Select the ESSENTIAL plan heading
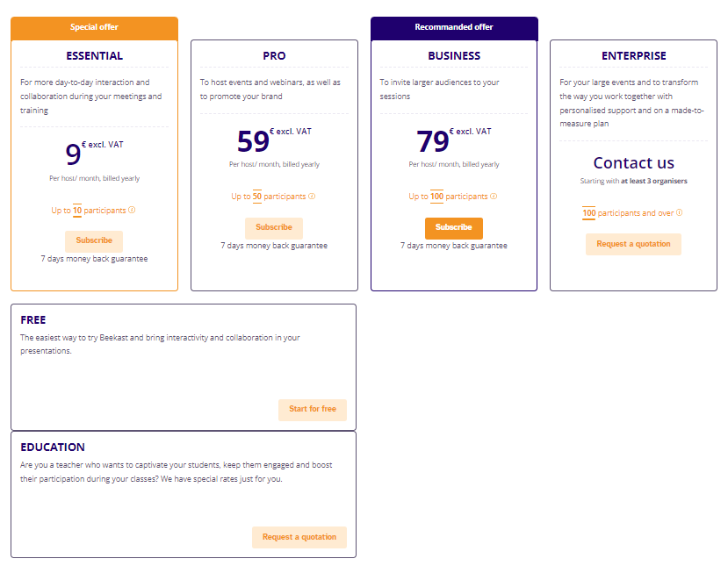This screenshot has width=728, height=573. tap(94, 55)
